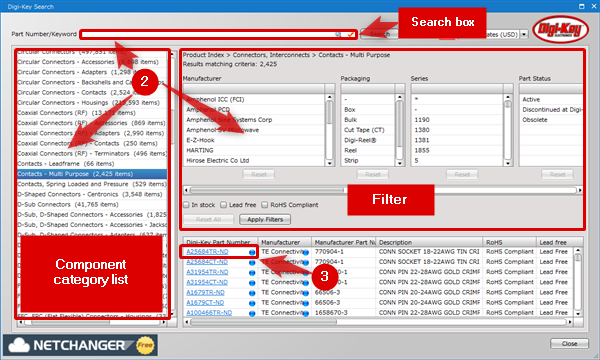
Task: Open part link A31954TR-ND
Action: (207, 272)
